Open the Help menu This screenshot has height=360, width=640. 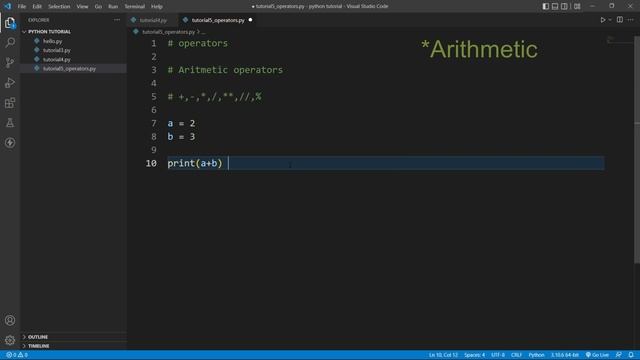[157, 7]
